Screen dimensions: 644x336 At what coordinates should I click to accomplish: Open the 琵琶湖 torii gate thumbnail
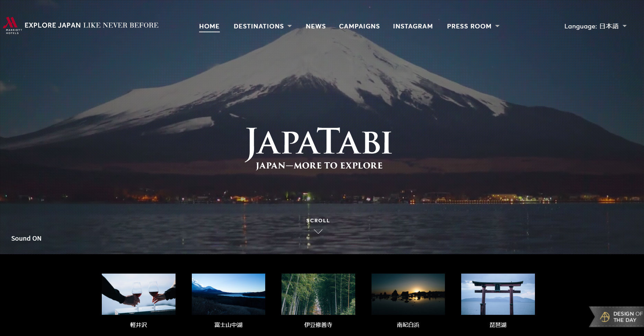coord(498,294)
